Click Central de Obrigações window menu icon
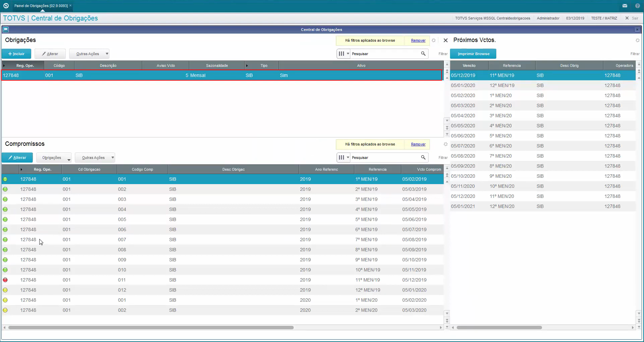644x342 pixels. [x=6, y=30]
